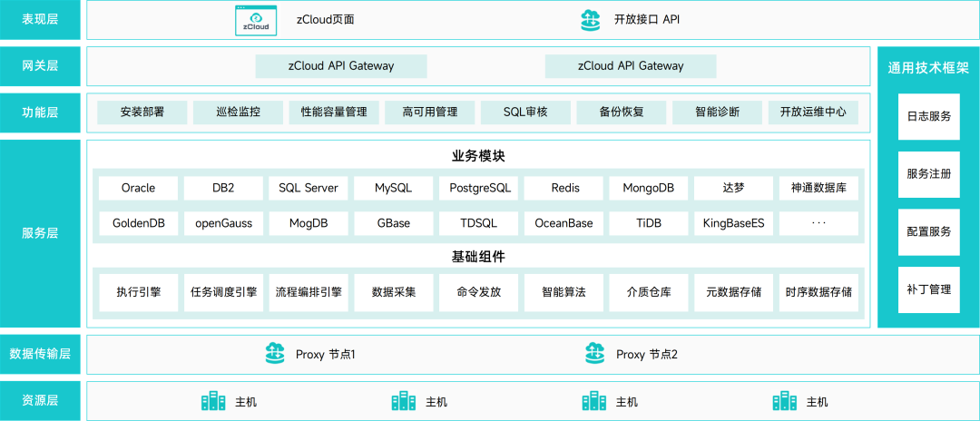Click the fourth 主机 server icon
Screen dimensions: 980x421
tap(784, 401)
